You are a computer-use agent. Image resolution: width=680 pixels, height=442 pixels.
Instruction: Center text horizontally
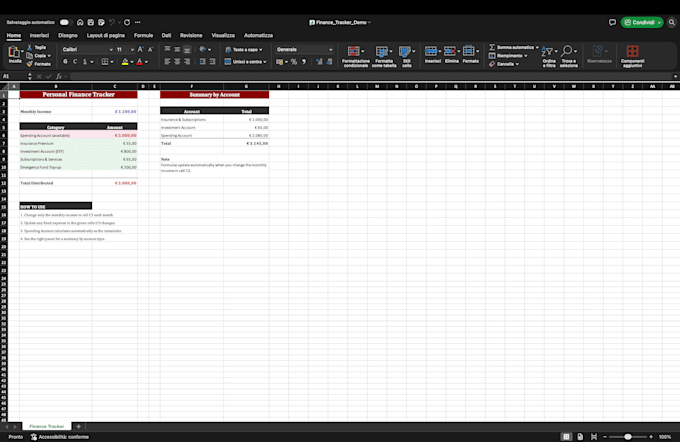point(177,62)
